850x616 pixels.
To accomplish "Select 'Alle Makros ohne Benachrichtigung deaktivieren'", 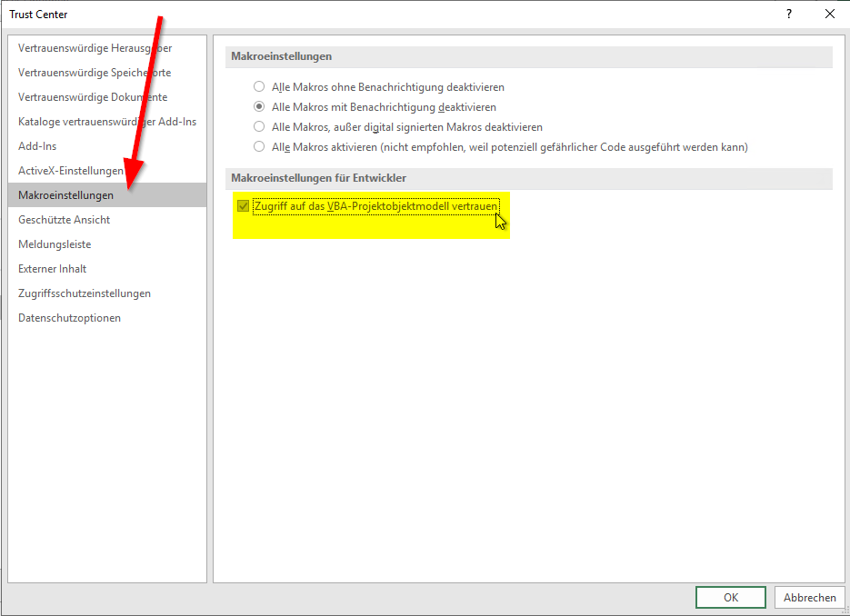I will tap(259, 87).
